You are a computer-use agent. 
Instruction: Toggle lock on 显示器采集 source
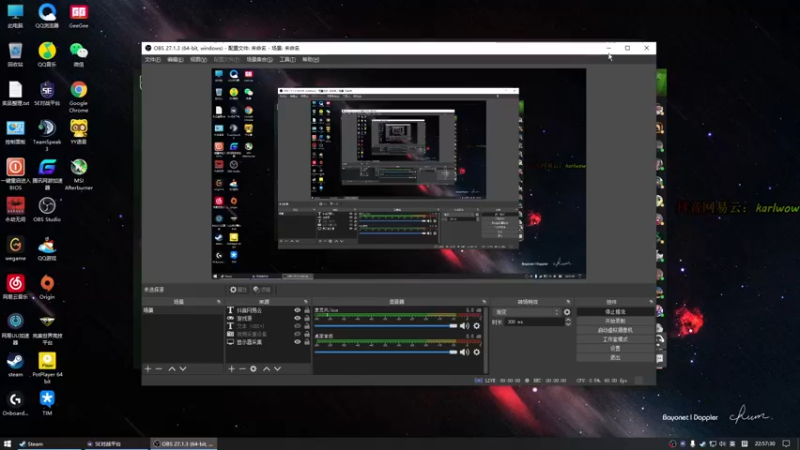click(x=307, y=342)
